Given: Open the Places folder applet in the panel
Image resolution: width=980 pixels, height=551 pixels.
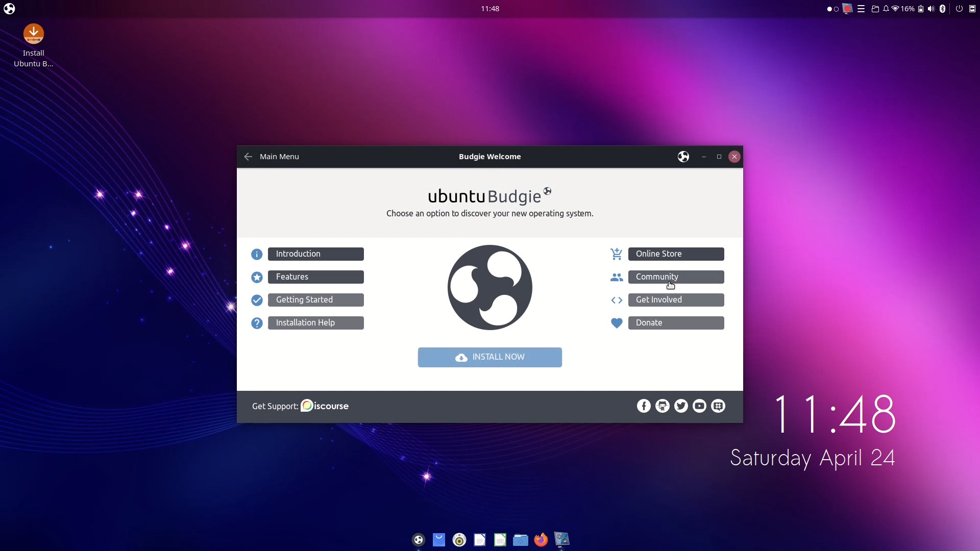Looking at the screenshot, I should tap(875, 9).
